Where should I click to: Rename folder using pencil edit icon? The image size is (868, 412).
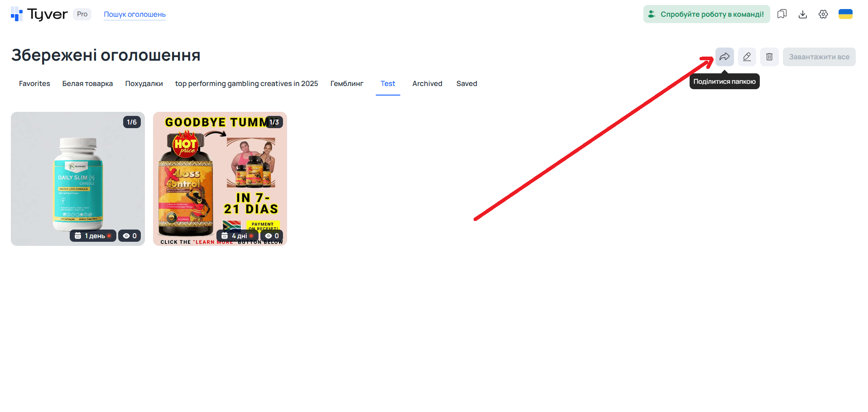(747, 57)
